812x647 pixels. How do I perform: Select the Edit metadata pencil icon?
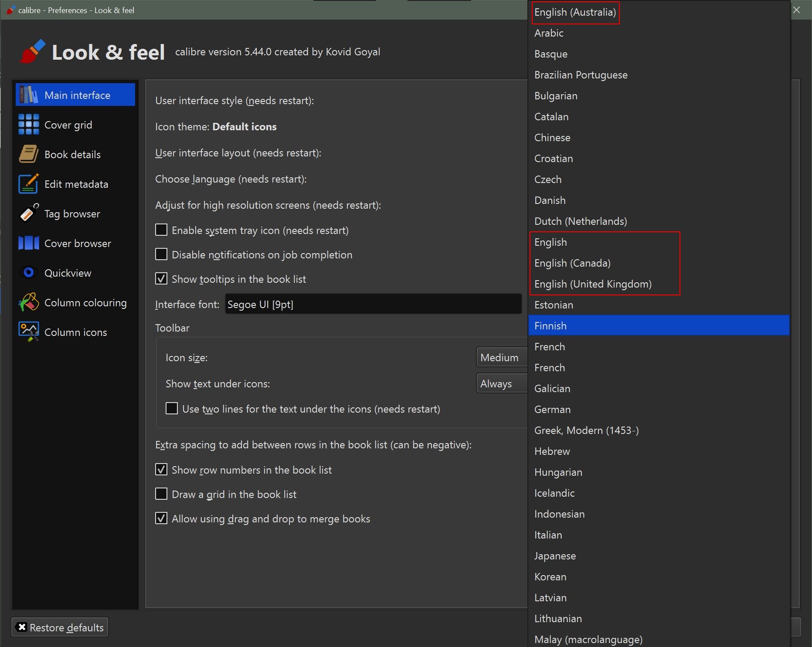pos(29,184)
